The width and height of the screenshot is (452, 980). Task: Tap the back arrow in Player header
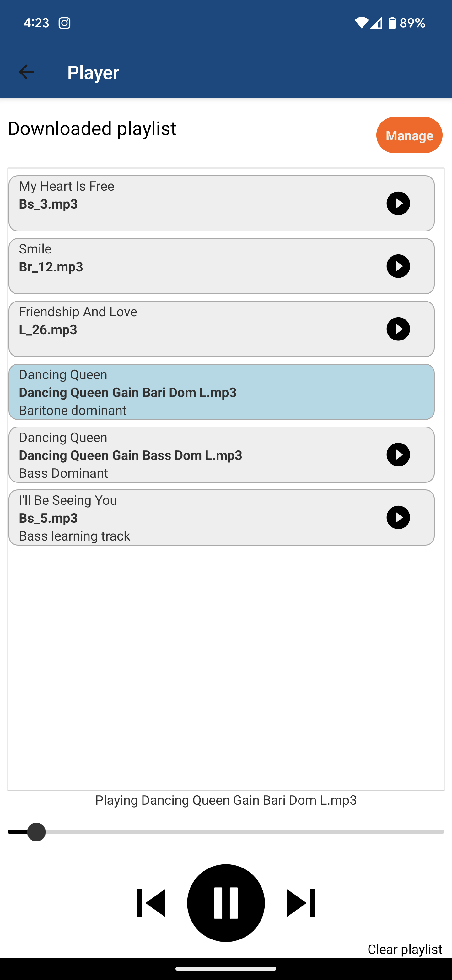pyautogui.click(x=26, y=72)
